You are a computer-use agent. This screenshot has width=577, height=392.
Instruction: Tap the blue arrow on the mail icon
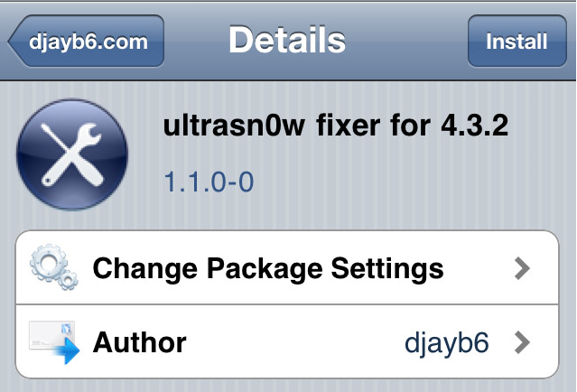(67, 351)
